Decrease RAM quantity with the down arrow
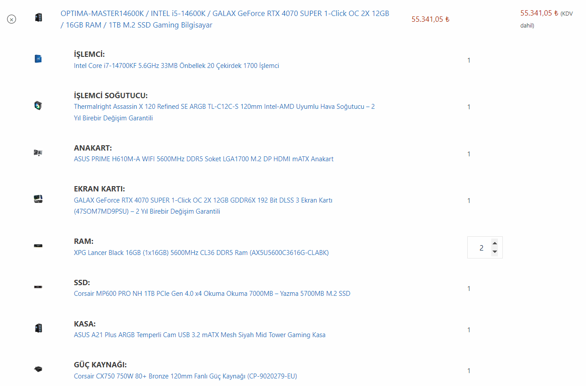588x386 pixels. pos(495,252)
